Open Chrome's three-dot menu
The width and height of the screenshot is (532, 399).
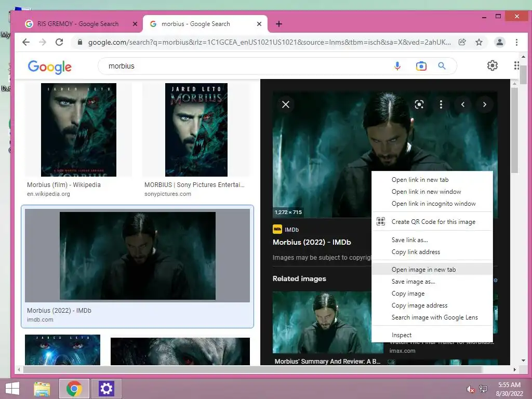[516, 42]
